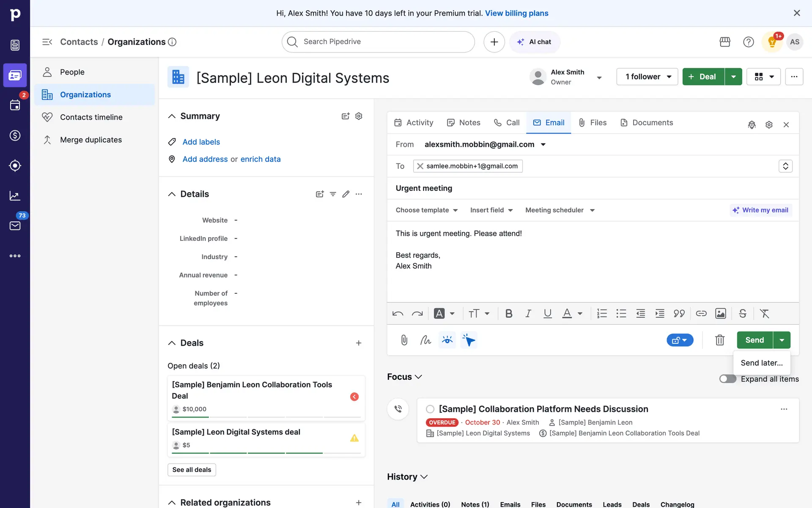The image size is (812, 508).
Task: Discard email draft with trash icon
Action: pos(720,340)
